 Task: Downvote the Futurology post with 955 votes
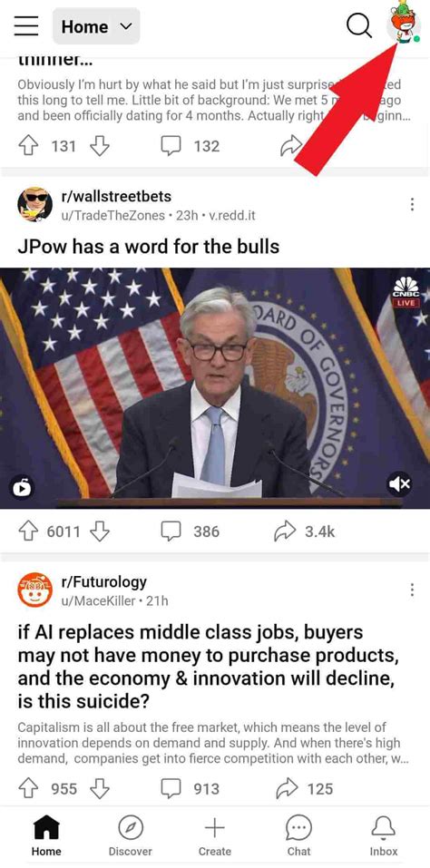click(100, 788)
